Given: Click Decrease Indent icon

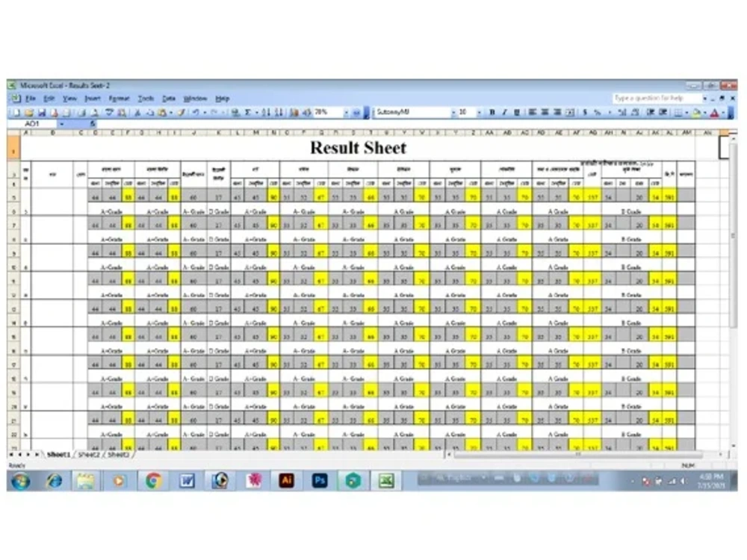Looking at the screenshot, I should pos(651,113).
